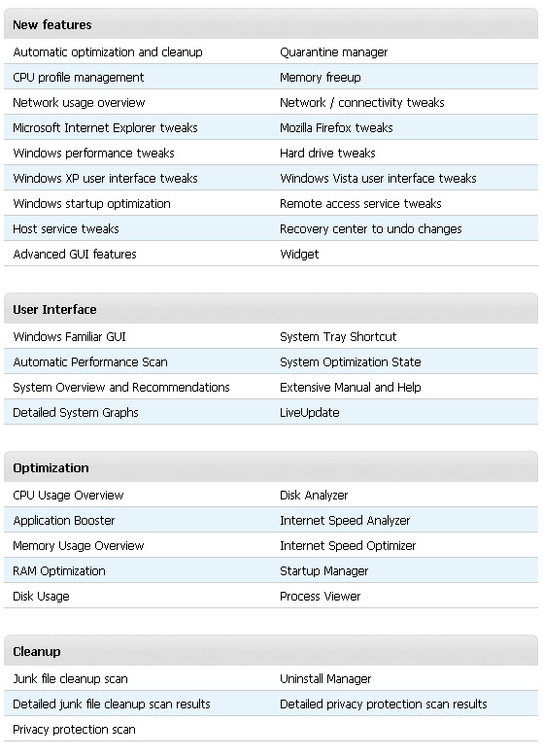
Task: Select Windows Vista user interface tweaks
Action: [x=378, y=179]
